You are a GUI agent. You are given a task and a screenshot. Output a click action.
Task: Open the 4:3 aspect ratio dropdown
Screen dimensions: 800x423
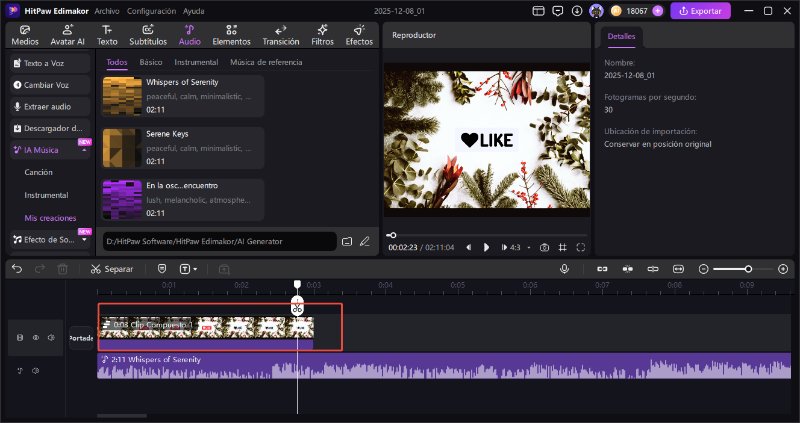[x=517, y=247]
